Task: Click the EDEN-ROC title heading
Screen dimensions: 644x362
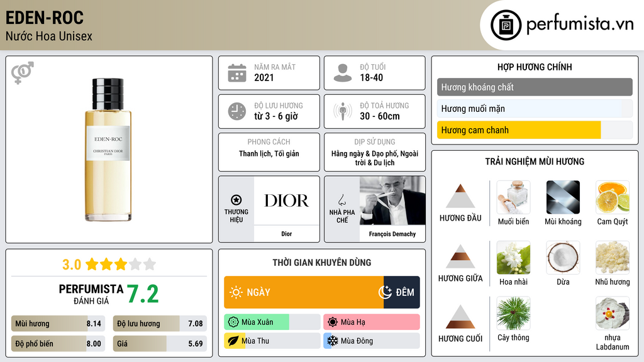Action: (45, 18)
